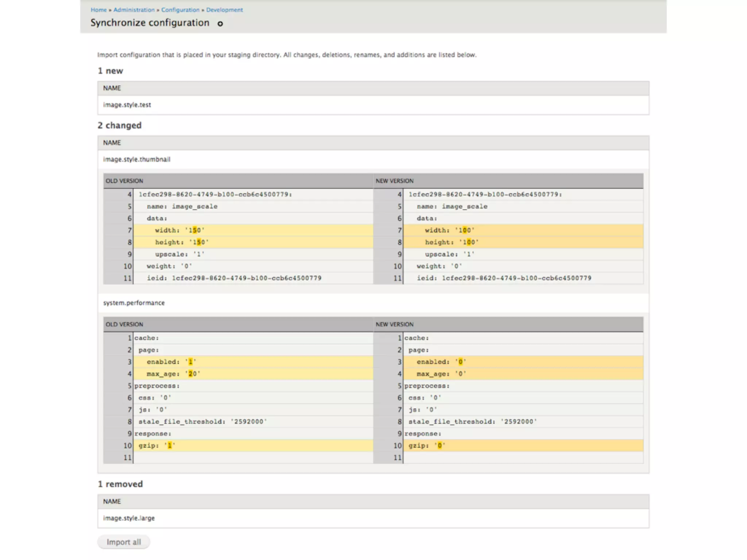Viewport: 747px width, 560px height.
Task: Click new version ieid line
Action: pyautogui.click(x=523, y=278)
